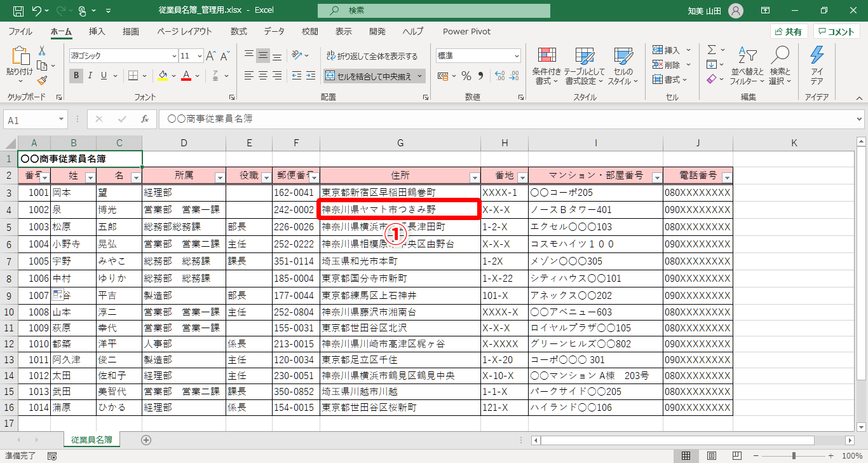
Task: Center cell text horizontally
Action: click(x=263, y=76)
